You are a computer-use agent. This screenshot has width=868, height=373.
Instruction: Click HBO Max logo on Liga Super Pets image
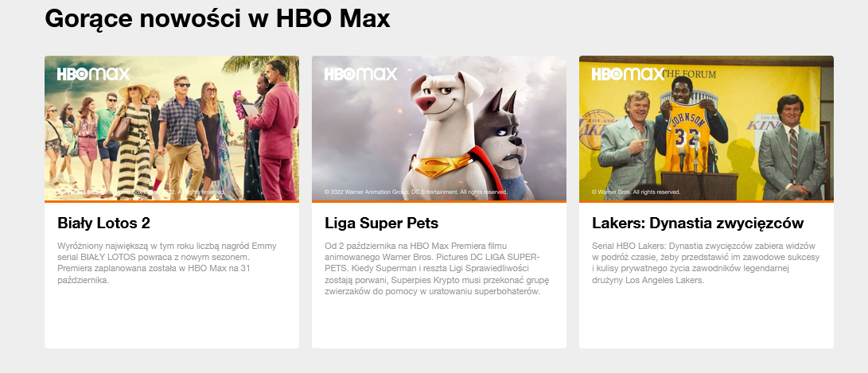pyautogui.click(x=361, y=74)
